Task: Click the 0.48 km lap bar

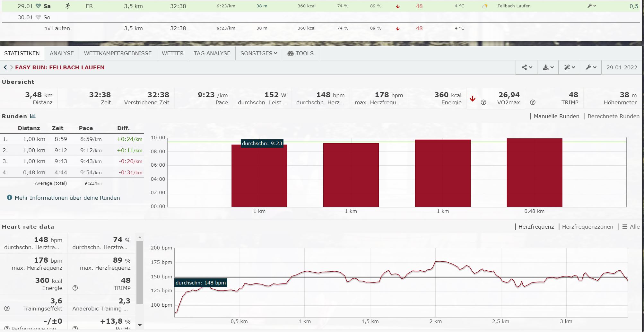Action: pos(534,173)
